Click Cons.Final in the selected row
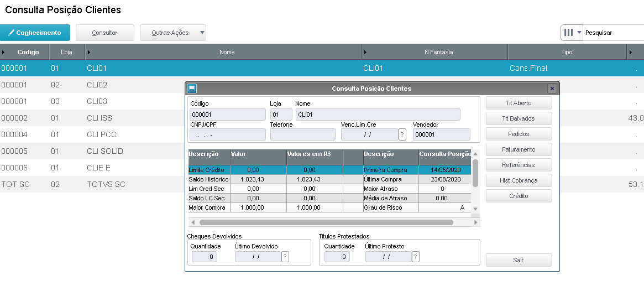Screen dimensions: 644x296 (x=528, y=68)
